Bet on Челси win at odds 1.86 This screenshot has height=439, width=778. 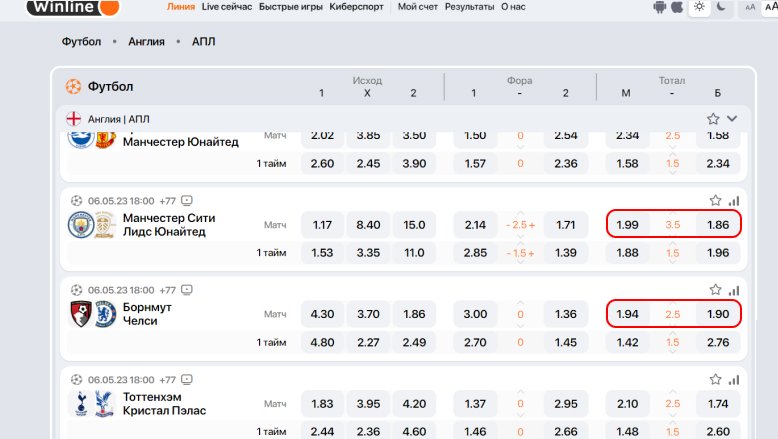[414, 314]
